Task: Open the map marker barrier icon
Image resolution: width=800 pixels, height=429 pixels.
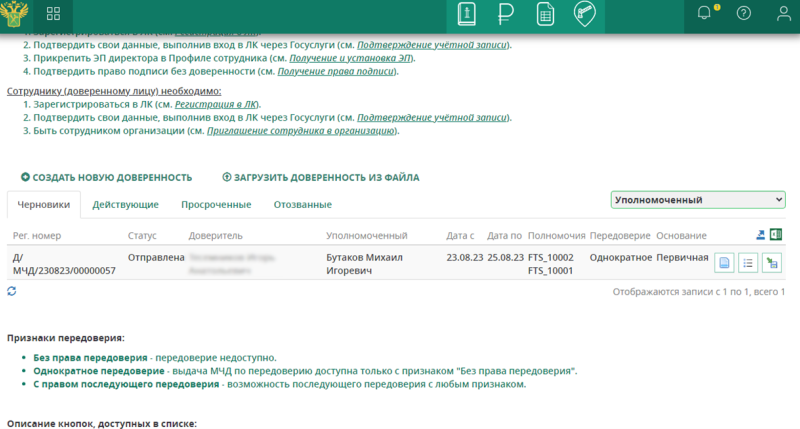Action: pyautogui.click(x=585, y=14)
